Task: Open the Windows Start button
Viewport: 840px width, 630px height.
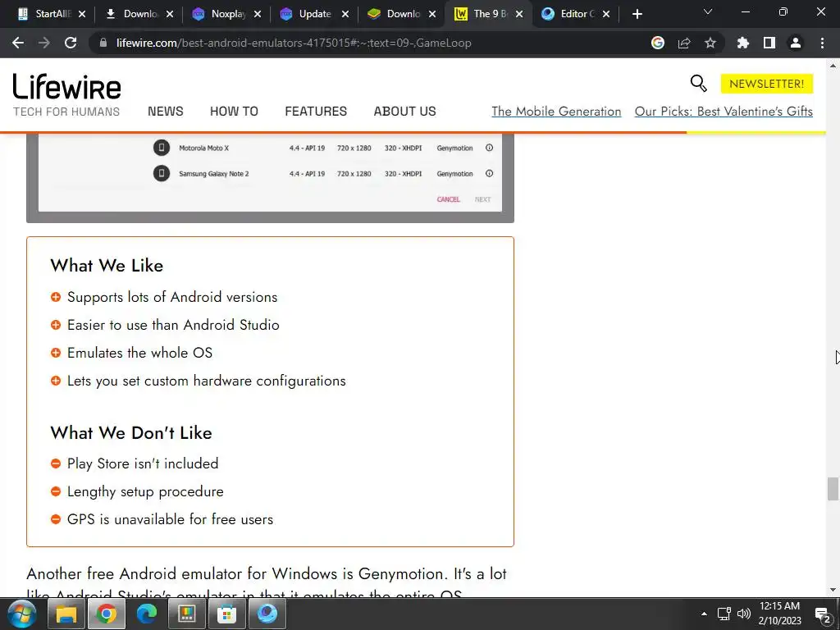Action: point(22,614)
